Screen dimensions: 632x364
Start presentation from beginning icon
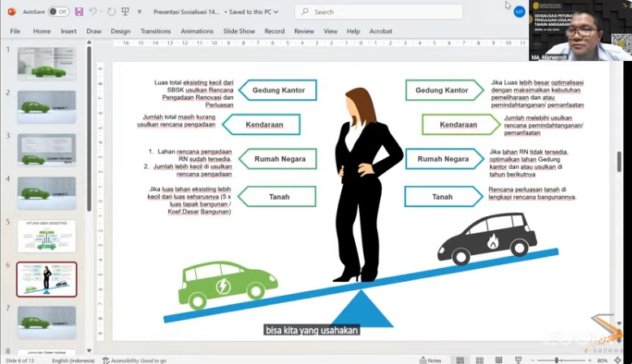click(x=125, y=11)
